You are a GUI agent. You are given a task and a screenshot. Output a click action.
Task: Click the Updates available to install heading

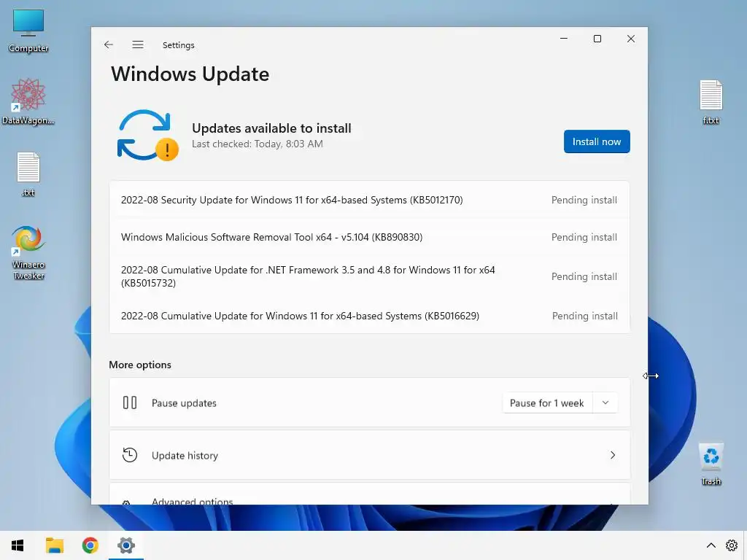coord(271,128)
